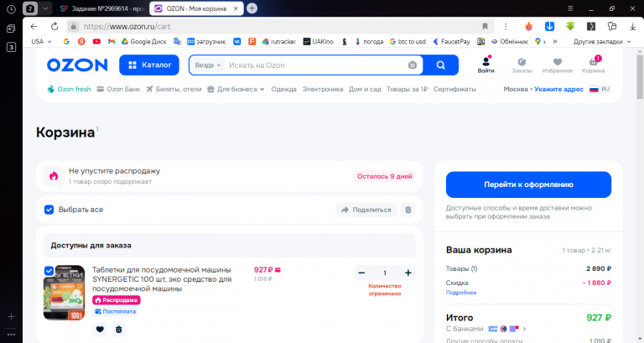Expand the Везде search scope dropdown

207,65
